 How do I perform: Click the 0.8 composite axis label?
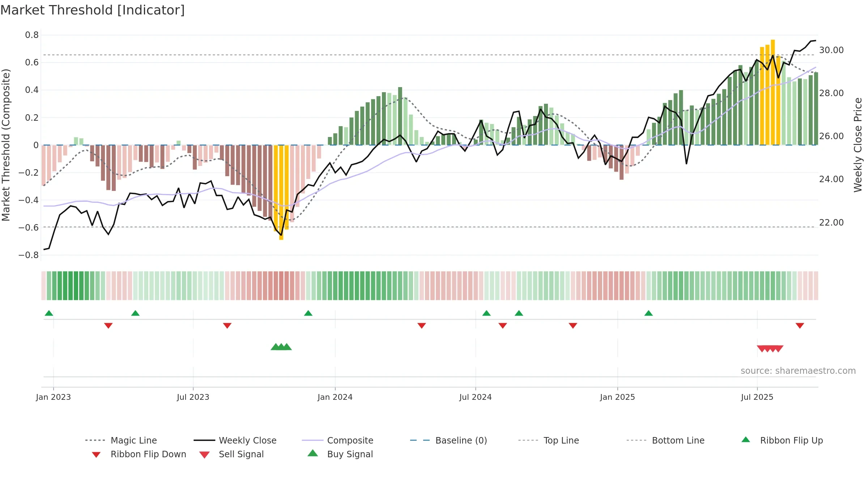tap(32, 35)
